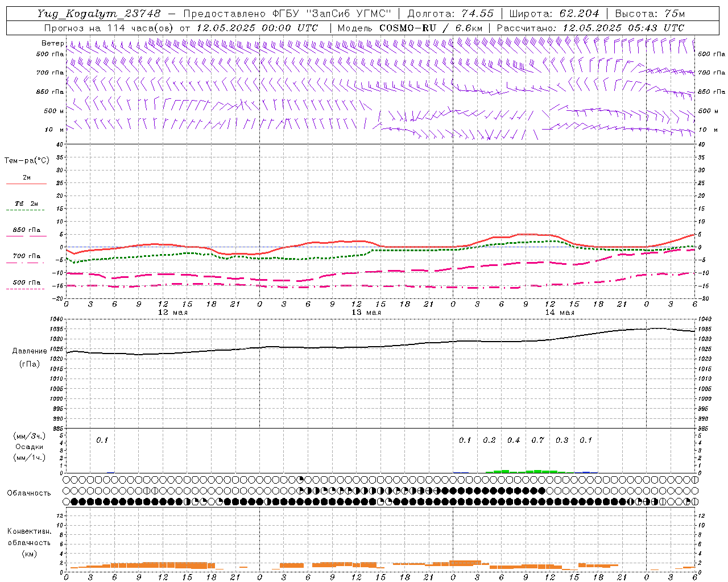Click the Давление panel label

(x=30, y=351)
